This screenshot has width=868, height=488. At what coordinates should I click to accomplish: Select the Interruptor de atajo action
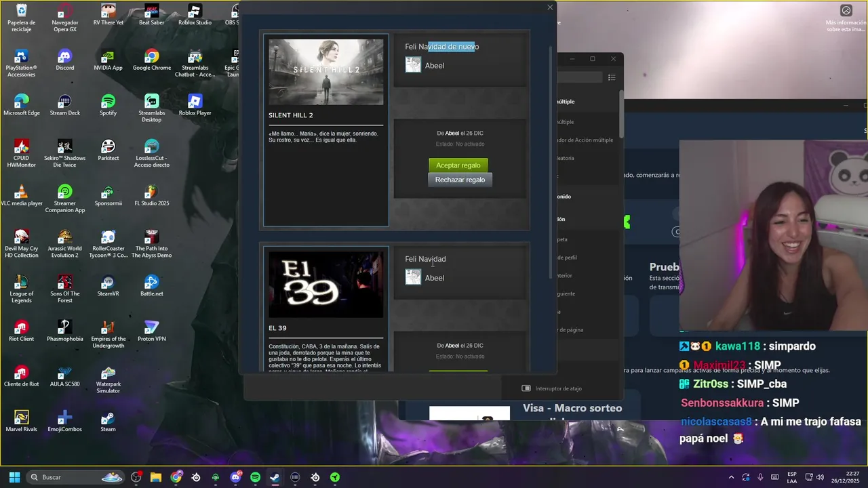pos(552,388)
